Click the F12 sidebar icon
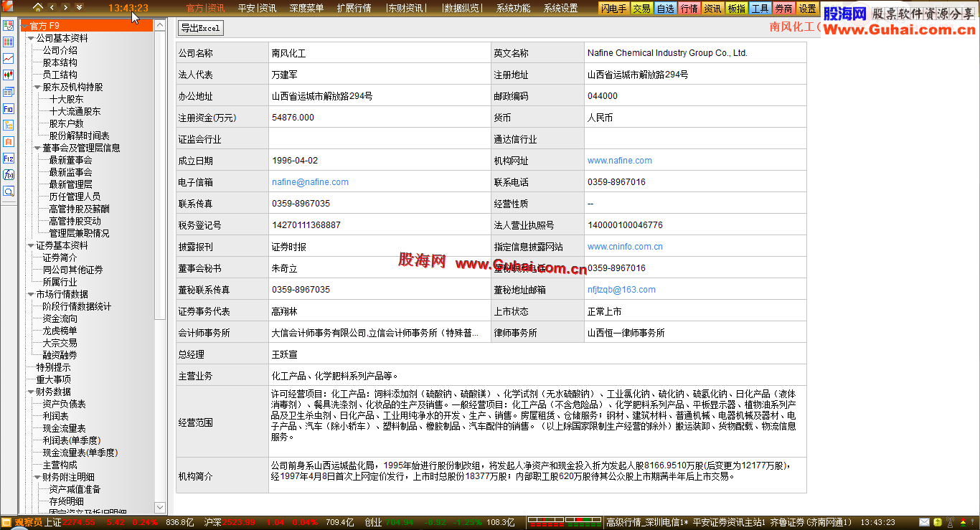This screenshot has width=980, height=530. [9, 158]
